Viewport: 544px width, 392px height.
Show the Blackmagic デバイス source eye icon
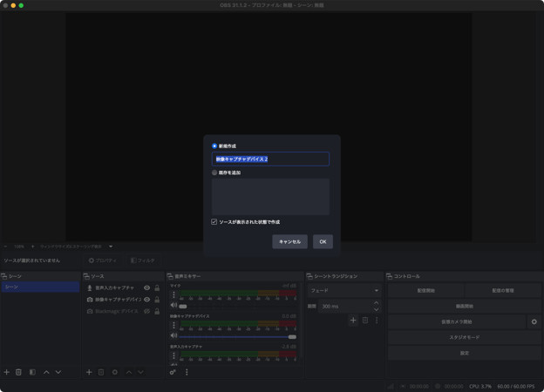click(147, 311)
